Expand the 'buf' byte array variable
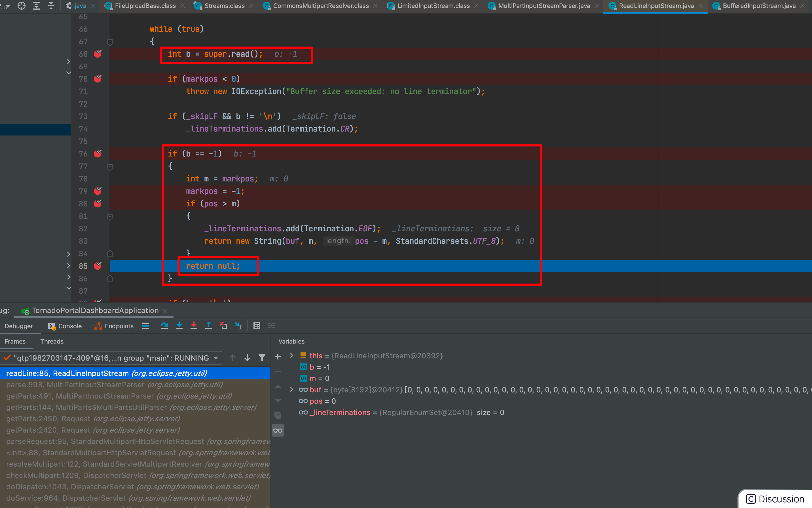Screen dimensions: 812x508 point(292,389)
